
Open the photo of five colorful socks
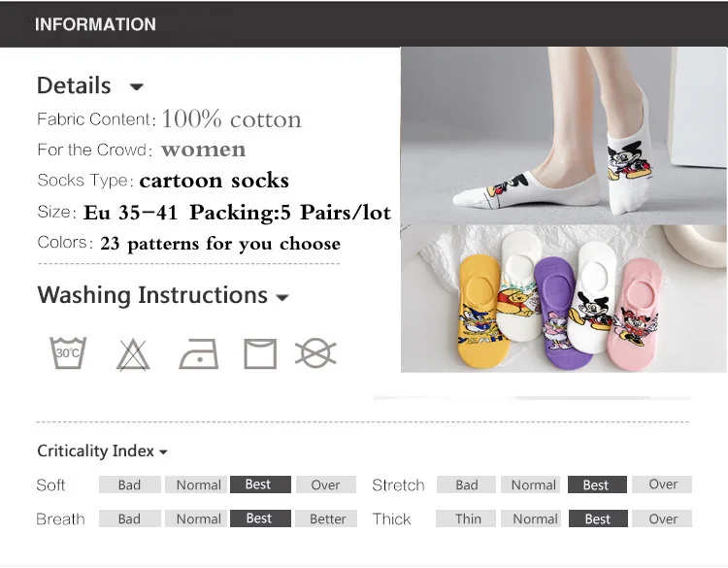point(564,299)
